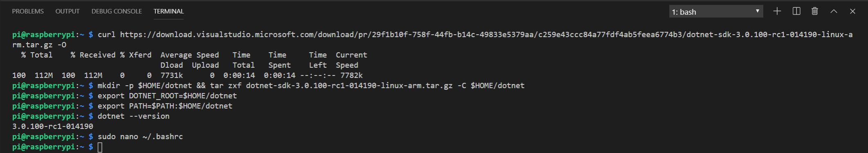Create a new terminal with the plus icon

pos(777,11)
